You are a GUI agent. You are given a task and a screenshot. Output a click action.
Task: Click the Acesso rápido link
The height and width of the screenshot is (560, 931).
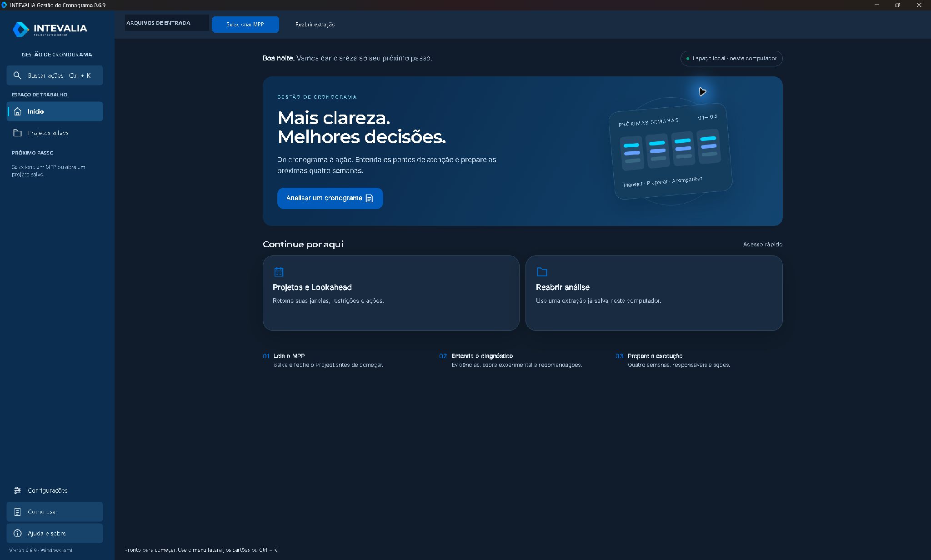click(x=763, y=244)
